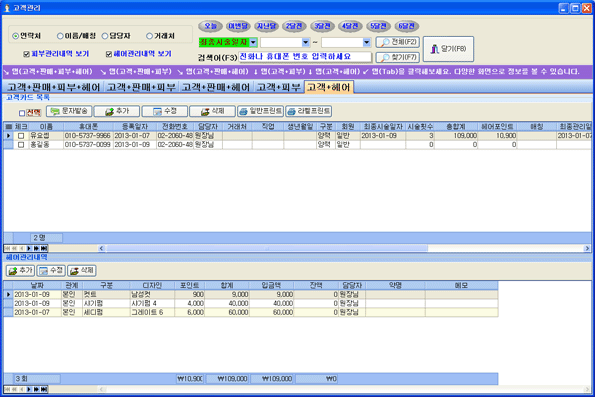Go to previous record in customer list navigator
Screen dimensions: 595x397
point(22,248)
